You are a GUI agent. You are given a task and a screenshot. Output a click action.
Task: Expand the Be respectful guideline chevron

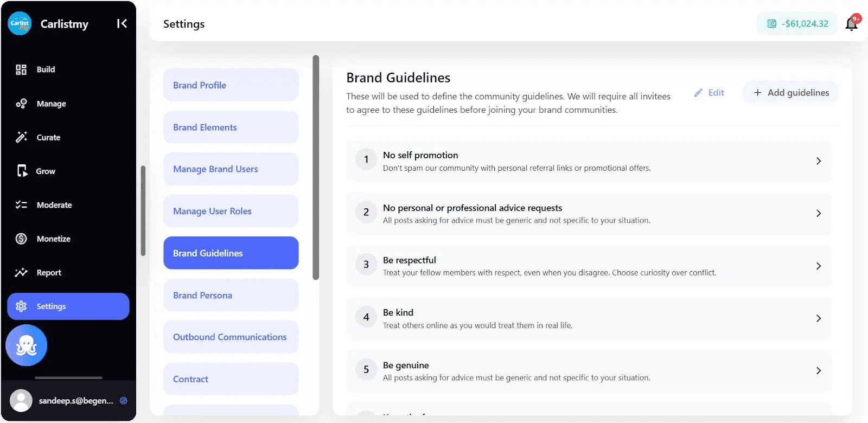click(819, 266)
